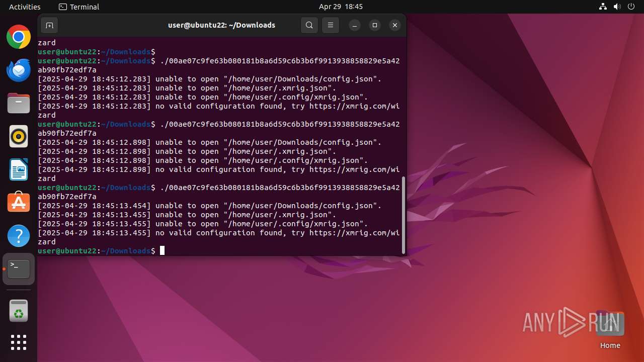
Task: Show Applications grid in dock
Action: tap(19, 342)
